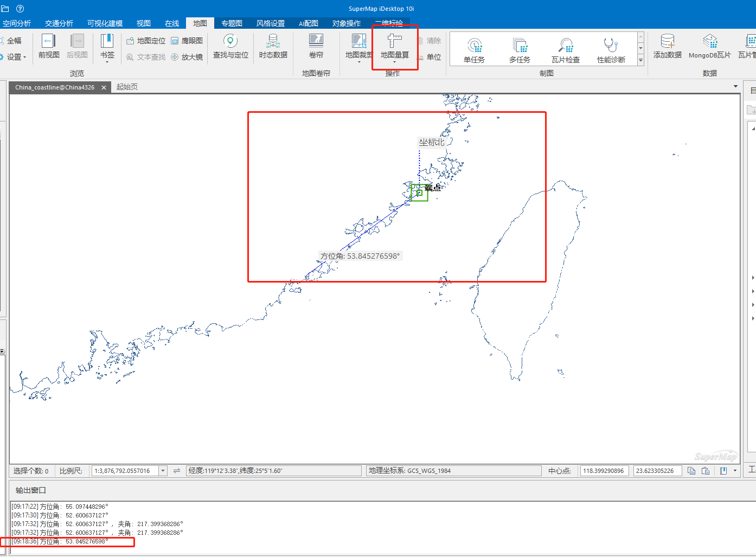Click the 地图定位 map locate button
756x557 pixels.
(146, 41)
